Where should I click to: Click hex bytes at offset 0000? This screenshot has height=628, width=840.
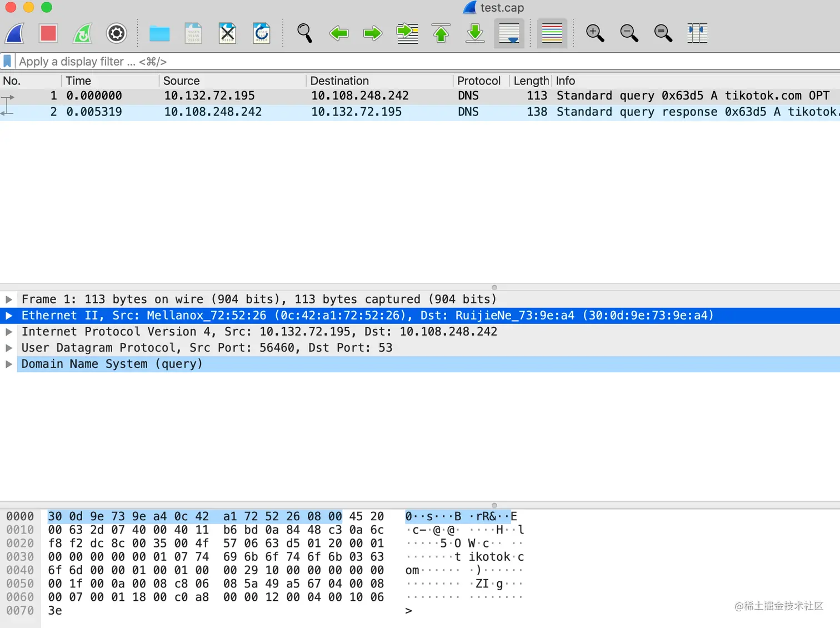tap(216, 516)
